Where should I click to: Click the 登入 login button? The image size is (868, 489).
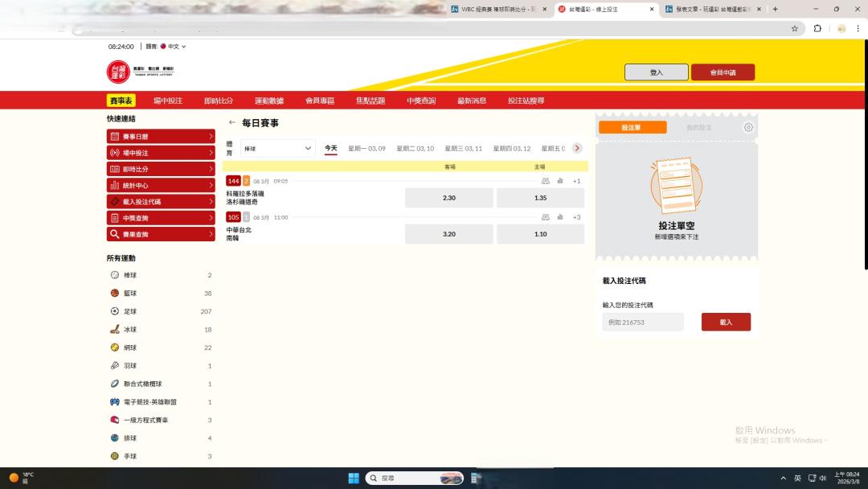tap(656, 72)
